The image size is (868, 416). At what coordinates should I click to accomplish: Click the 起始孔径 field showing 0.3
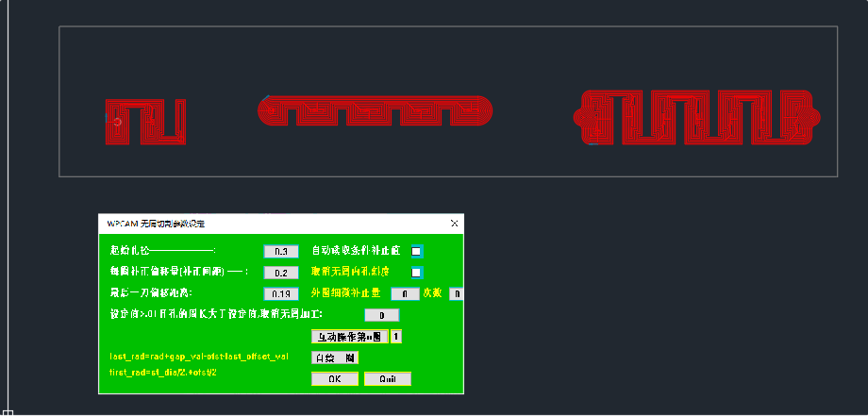pyautogui.click(x=281, y=251)
